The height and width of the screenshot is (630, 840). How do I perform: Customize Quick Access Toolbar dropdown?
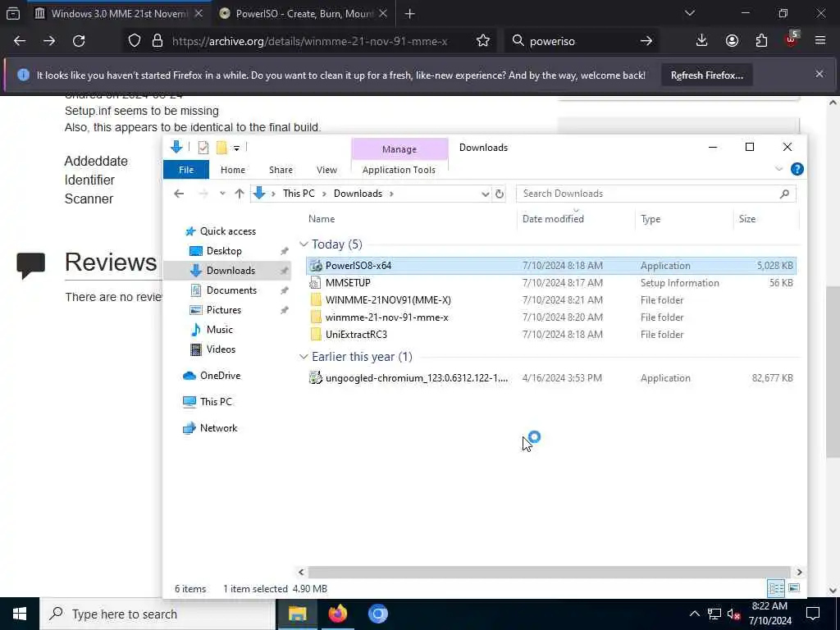[x=236, y=148]
